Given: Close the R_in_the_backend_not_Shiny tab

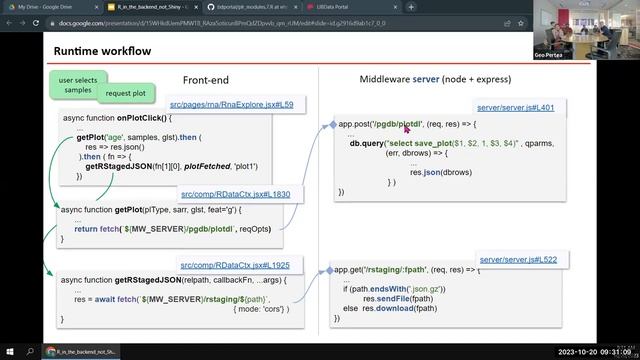Looking at the screenshot, I should point(196,7).
